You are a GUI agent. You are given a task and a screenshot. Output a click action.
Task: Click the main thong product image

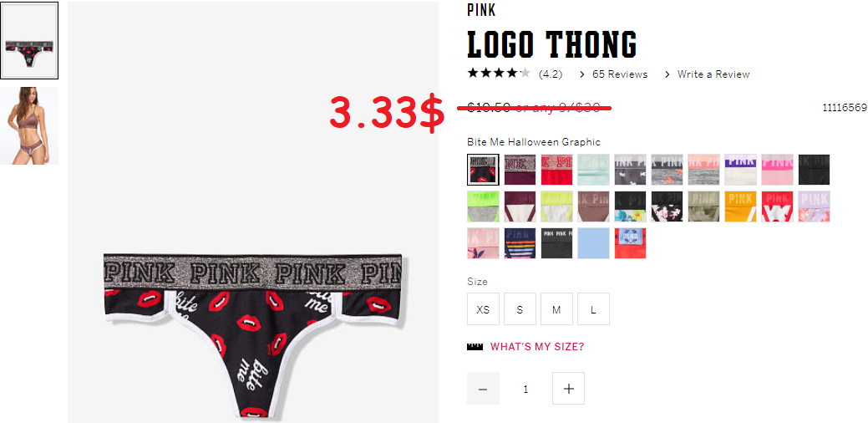point(253,212)
